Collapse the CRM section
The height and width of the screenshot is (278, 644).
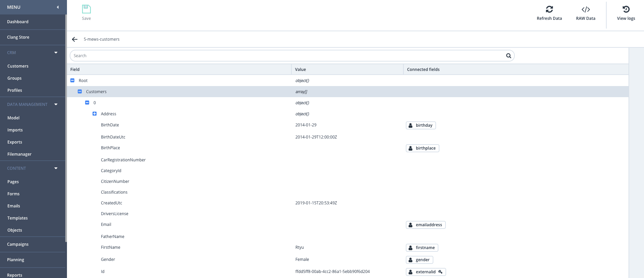[x=56, y=53]
